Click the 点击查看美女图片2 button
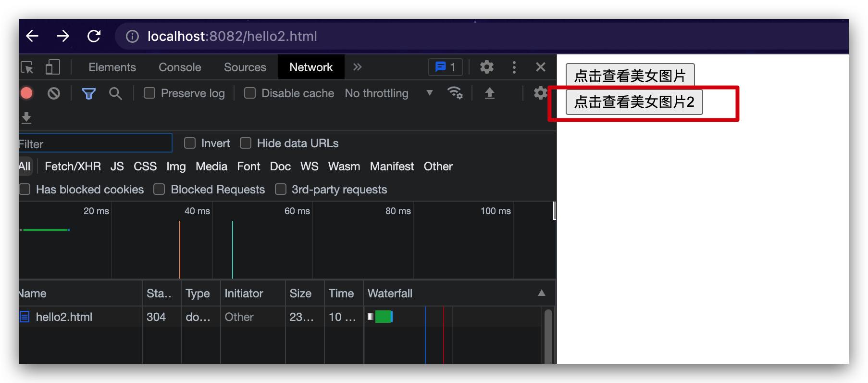The width and height of the screenshot is (868, 383). (x=634, y=102)
